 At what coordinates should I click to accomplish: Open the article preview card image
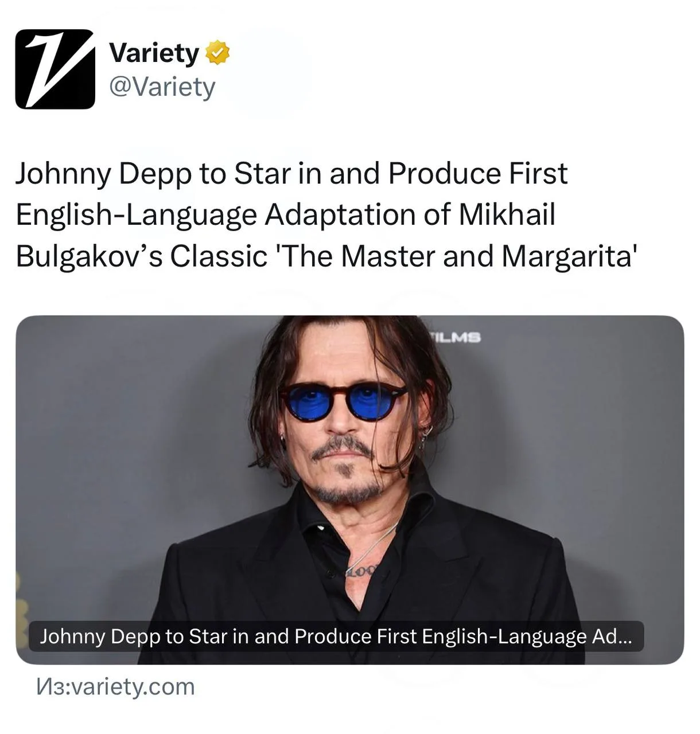coord(349,490)
